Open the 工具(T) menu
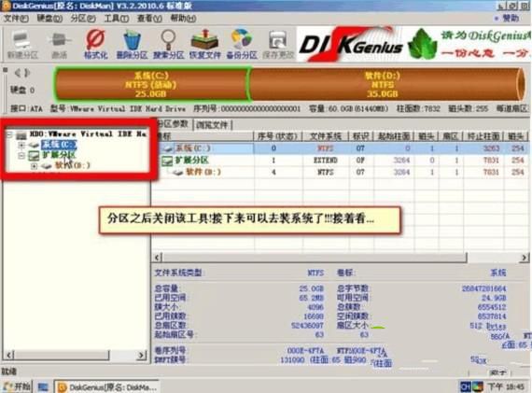 116,19
